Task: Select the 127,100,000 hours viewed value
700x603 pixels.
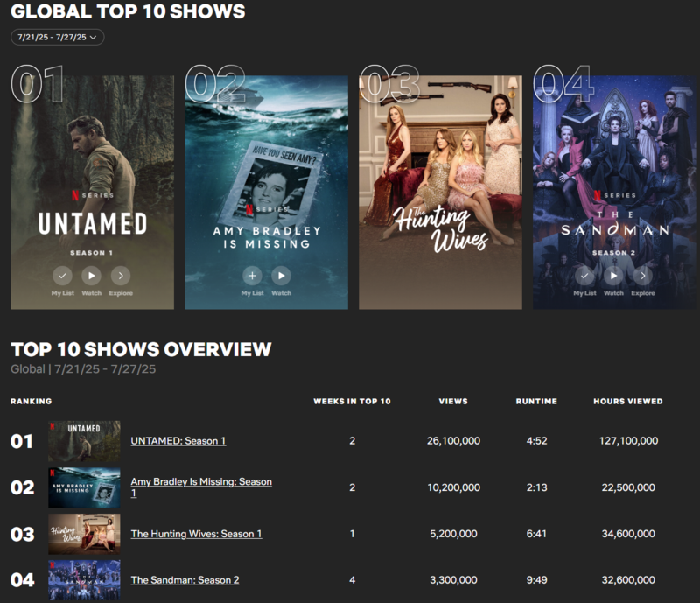Action: 628,441
